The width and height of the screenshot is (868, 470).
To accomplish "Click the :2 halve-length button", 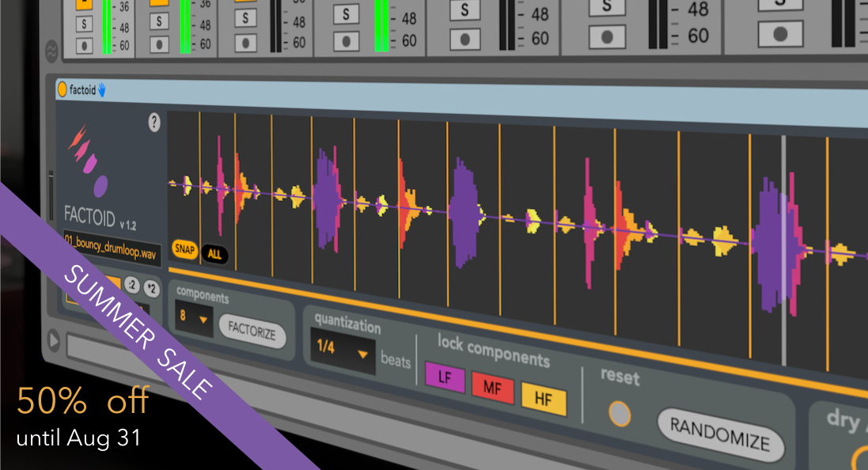I will pyautogui.click(x=132, y=285).
